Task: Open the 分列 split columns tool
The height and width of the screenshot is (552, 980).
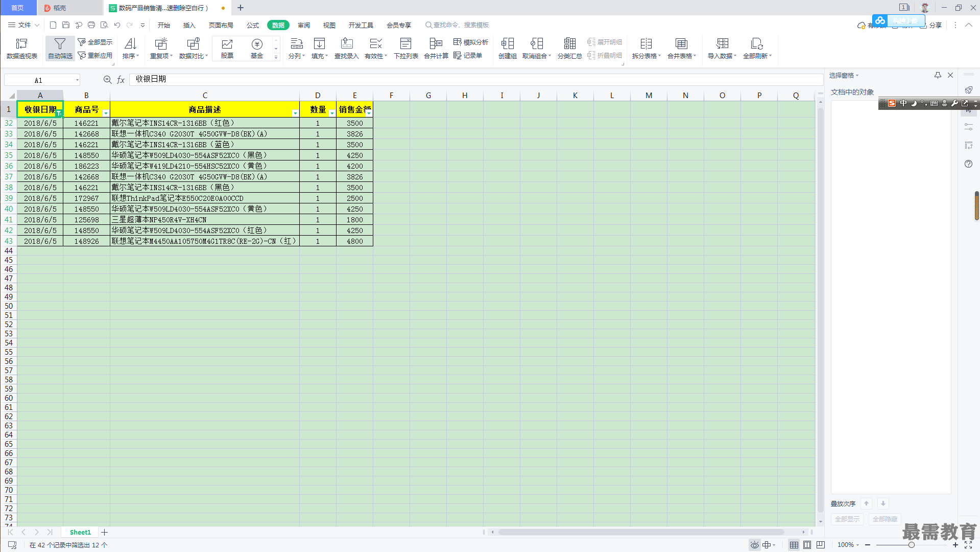Action: 297,49
